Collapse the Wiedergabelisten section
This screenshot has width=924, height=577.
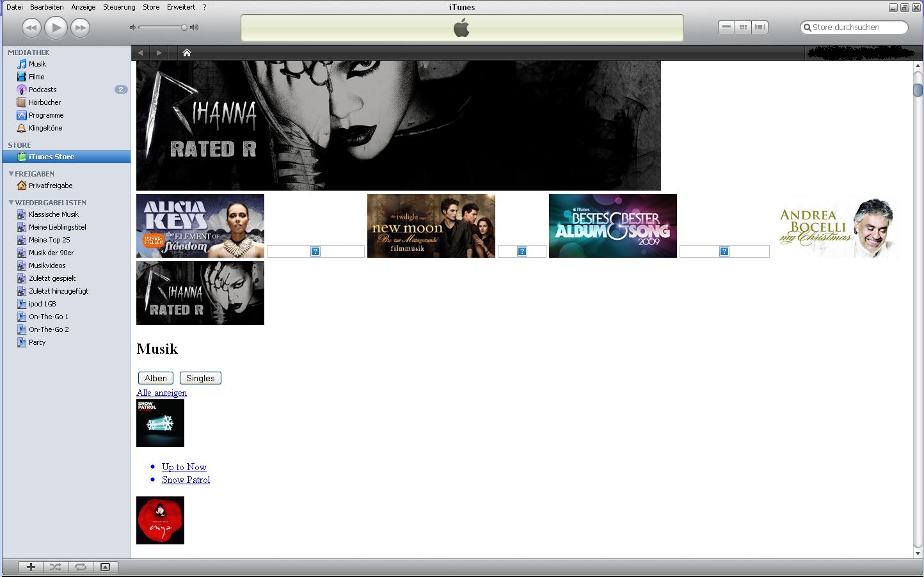[x=11, y=203]
